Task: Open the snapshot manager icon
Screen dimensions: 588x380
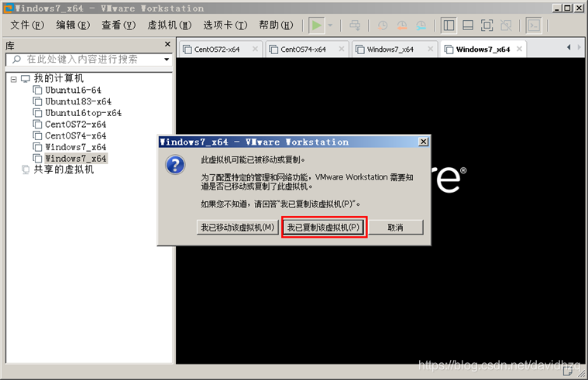Action: [x=421, y=25]
